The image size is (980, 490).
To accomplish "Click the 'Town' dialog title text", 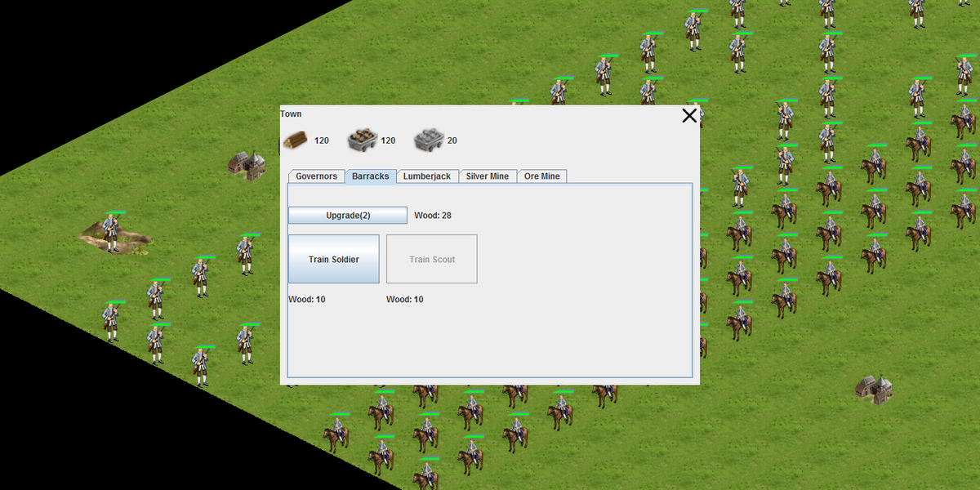I will coord(291,114).
